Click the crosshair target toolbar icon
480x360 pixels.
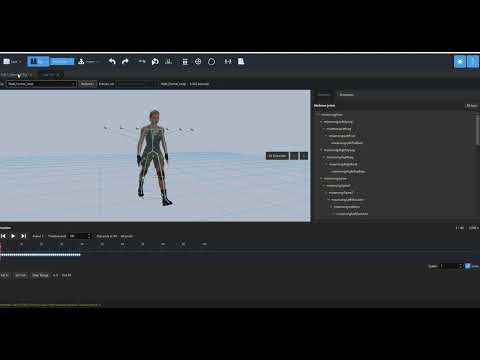click(198, 62)
